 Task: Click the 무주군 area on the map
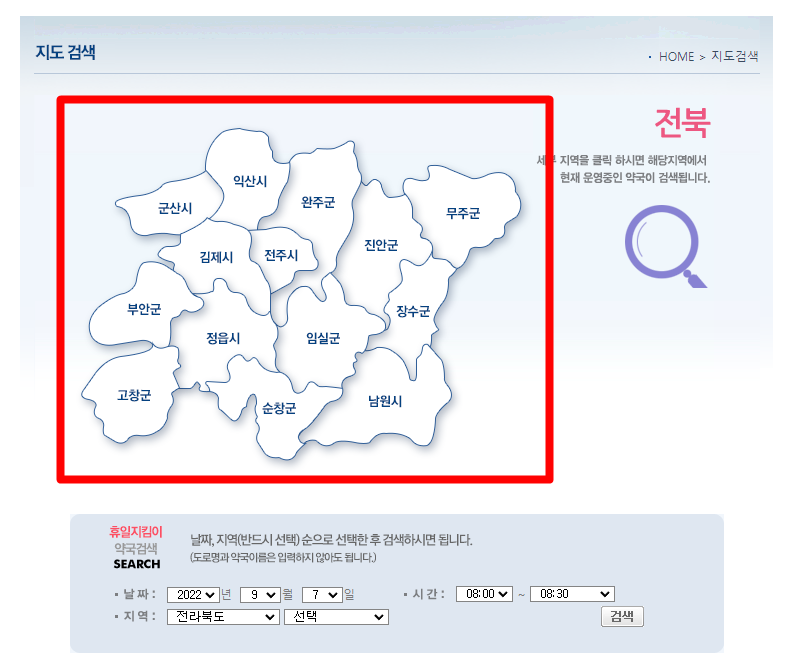pyautogui.click(x=463, y=212)
